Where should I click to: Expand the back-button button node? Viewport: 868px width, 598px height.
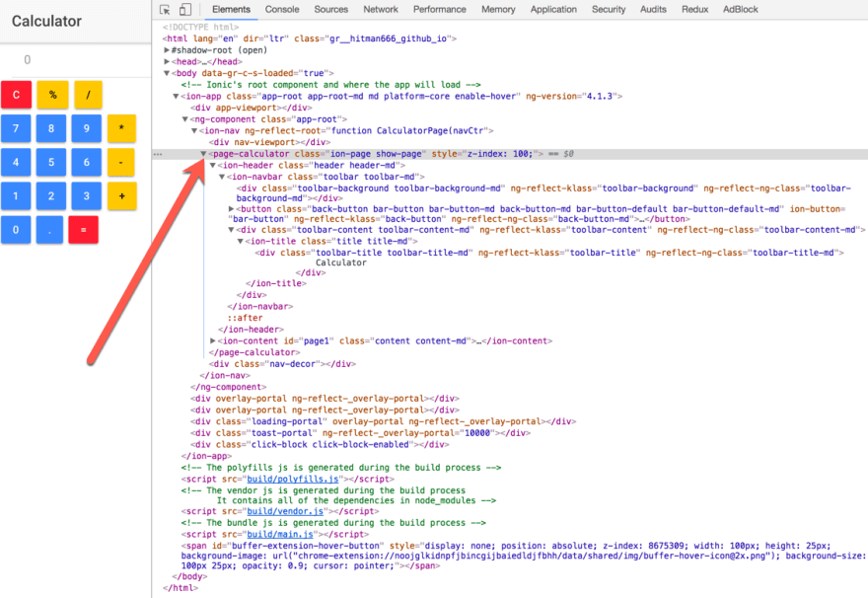pyautogui.click(x=232, y=209)
